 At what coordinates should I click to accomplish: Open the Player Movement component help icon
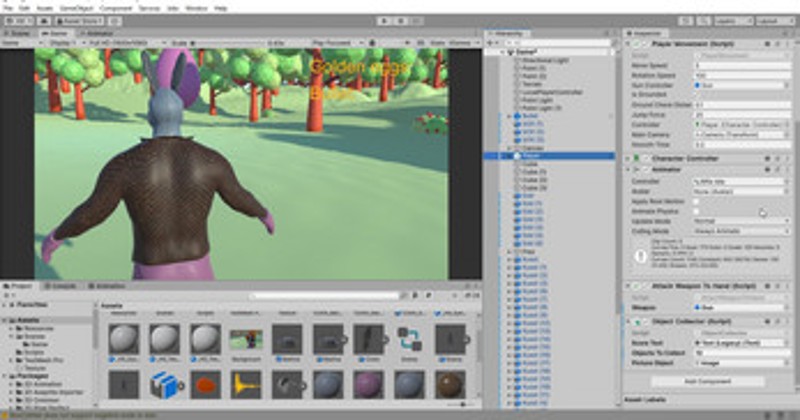pyautogui.click(x=767, y=44)
